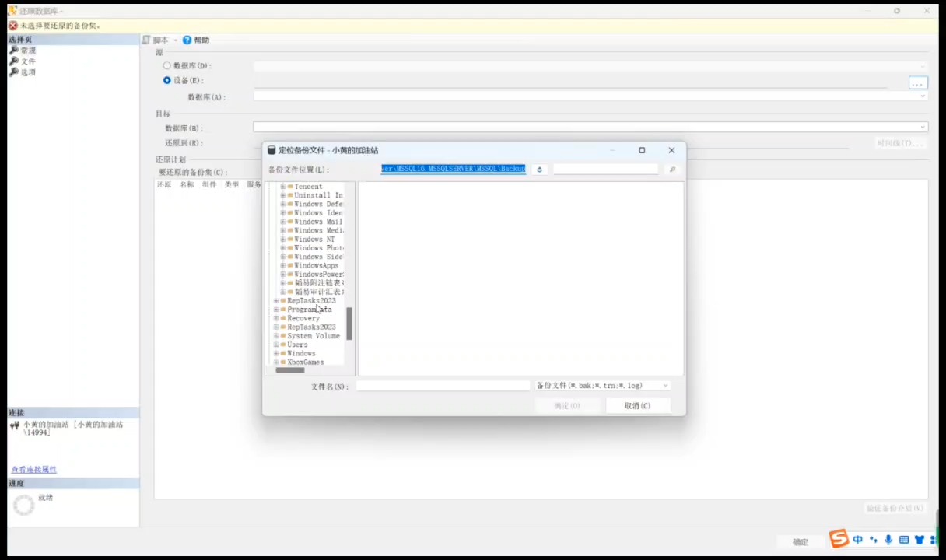Click the folder tree vertical scrollbar
Image resolution: width=946 pixels, height=560 pixels.
[x=349, y=324]
